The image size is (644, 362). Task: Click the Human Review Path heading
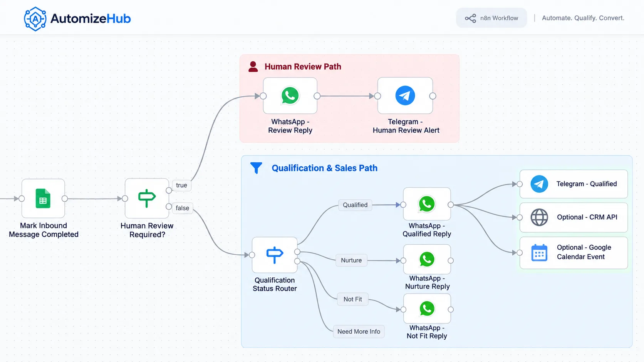[x=303, y=67]
